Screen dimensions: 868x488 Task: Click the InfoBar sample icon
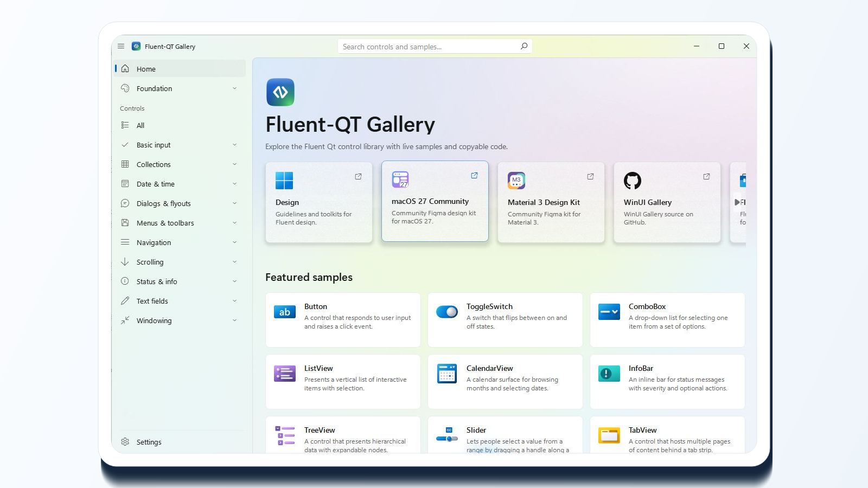609,374
